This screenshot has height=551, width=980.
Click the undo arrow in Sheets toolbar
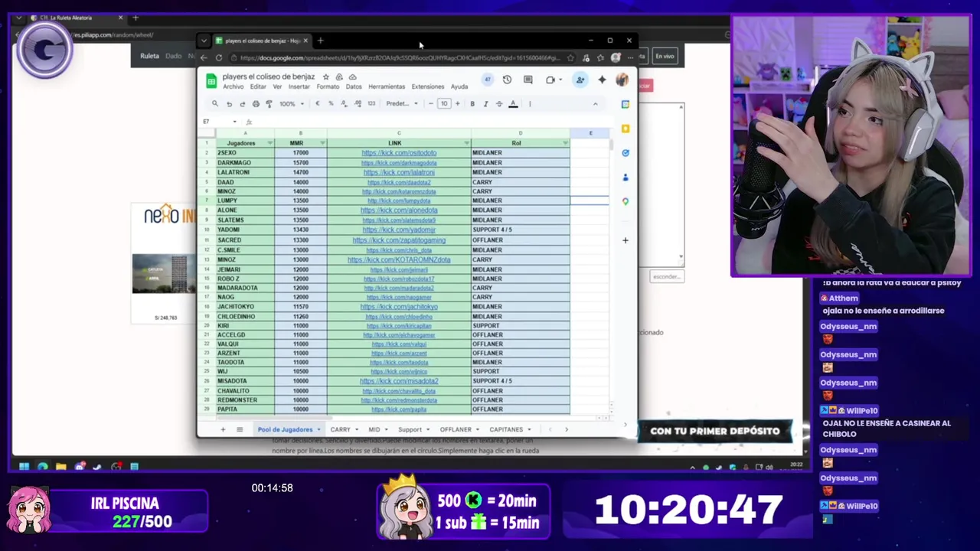(x=229, y=104)
